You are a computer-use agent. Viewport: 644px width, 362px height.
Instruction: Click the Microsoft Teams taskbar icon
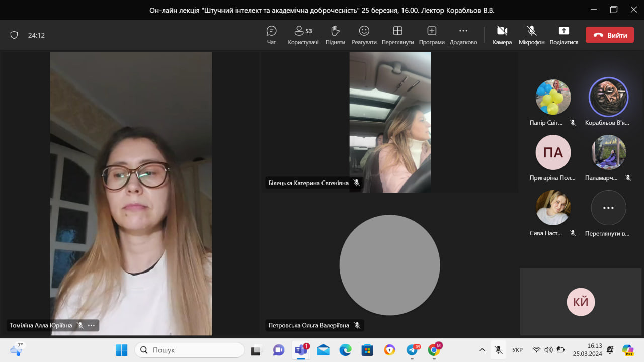(301, 350)
